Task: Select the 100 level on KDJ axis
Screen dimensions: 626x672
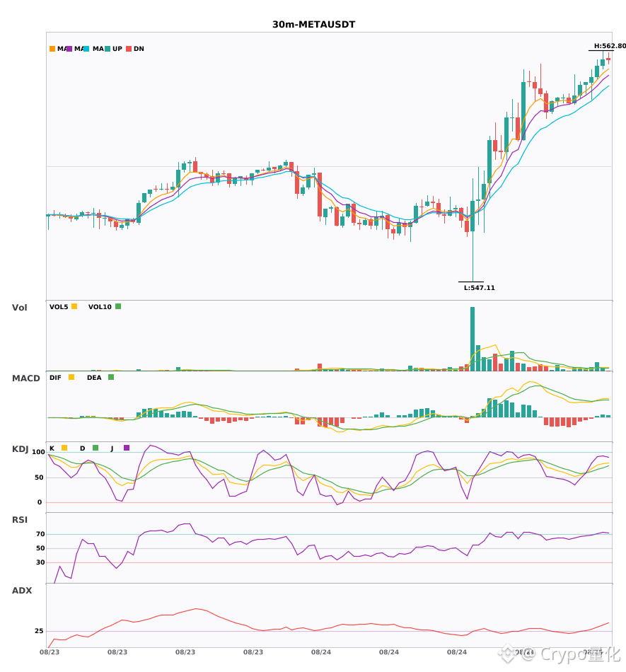Action: pos(39,452)
